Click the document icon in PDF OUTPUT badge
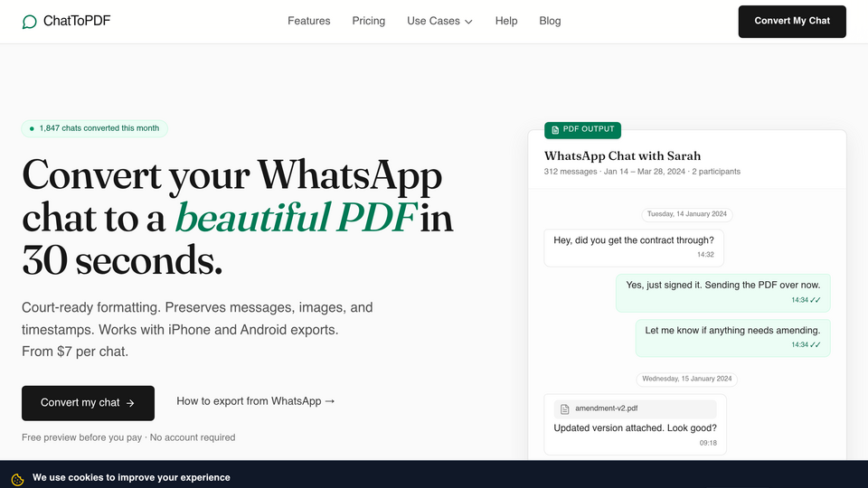This screenshot has height=488, width=868. click(x=555, y=130)
